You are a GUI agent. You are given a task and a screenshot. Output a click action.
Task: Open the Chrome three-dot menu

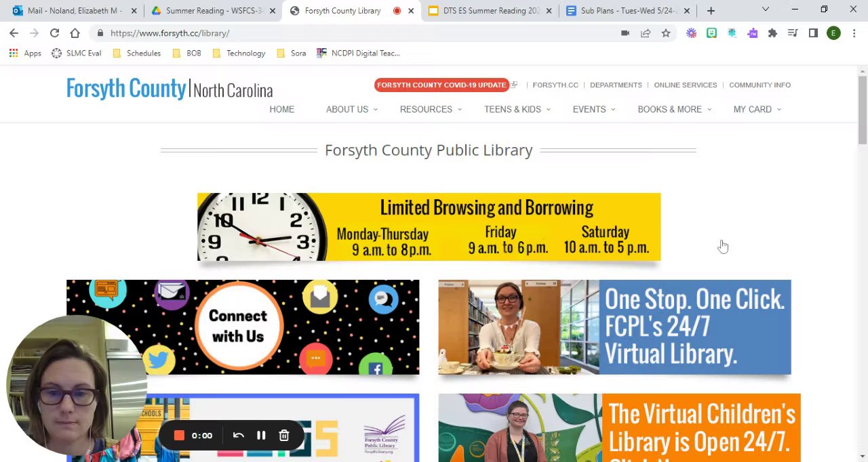coord(854,33)
